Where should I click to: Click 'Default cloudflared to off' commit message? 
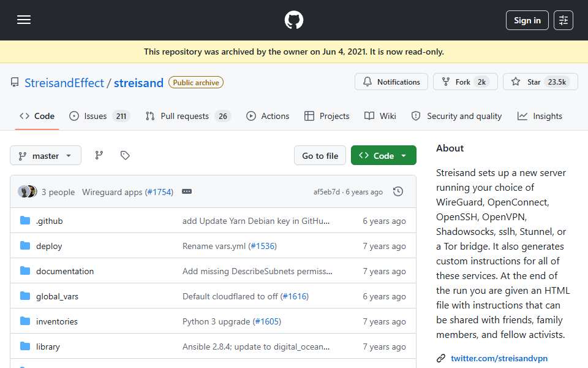click(230, 296)
